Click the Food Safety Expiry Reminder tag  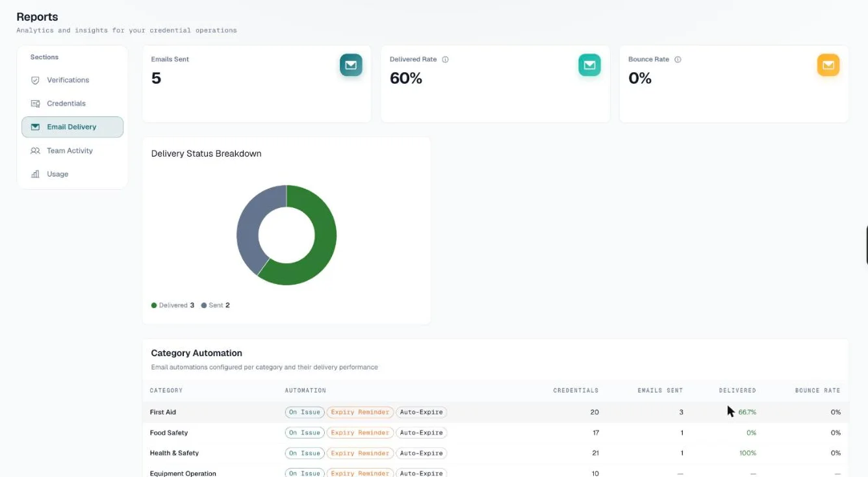pyautogui.click(x=360, y=433)
